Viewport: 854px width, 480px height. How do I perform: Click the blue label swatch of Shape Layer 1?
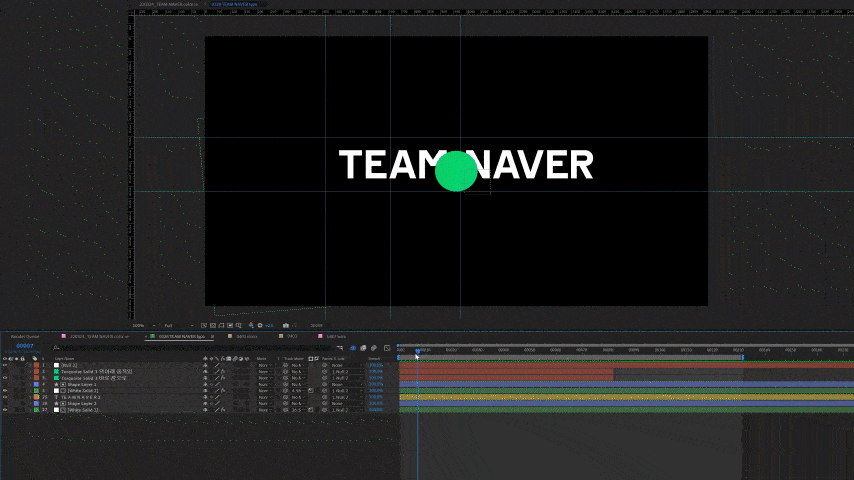tap(36, 384)
